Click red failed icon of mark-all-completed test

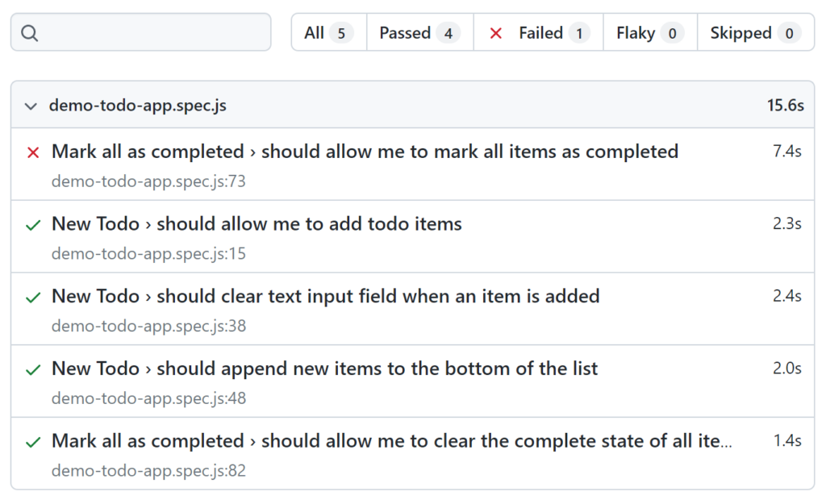coord(33,152)
